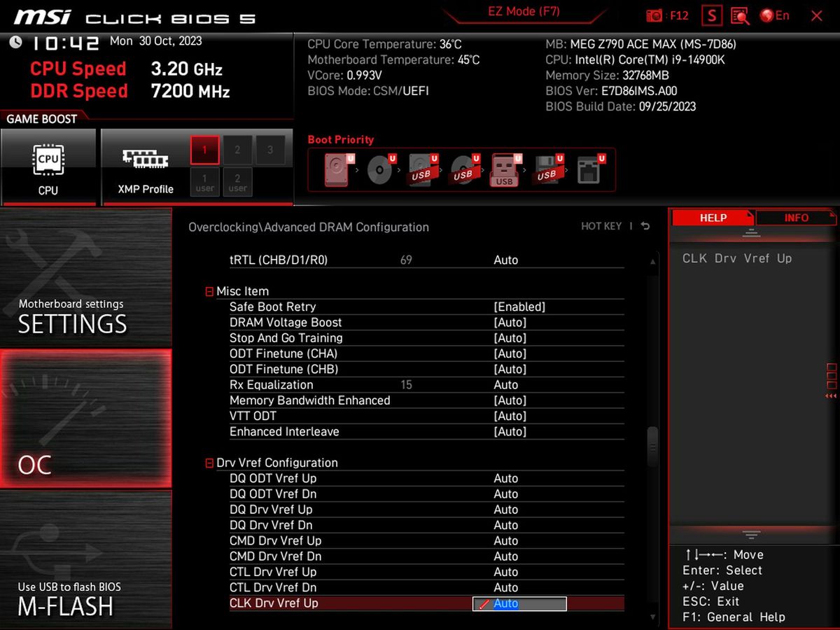Select CMD Drv Vref Up setting
Viewport: 840px width, 630px height.
click(426, 541)
